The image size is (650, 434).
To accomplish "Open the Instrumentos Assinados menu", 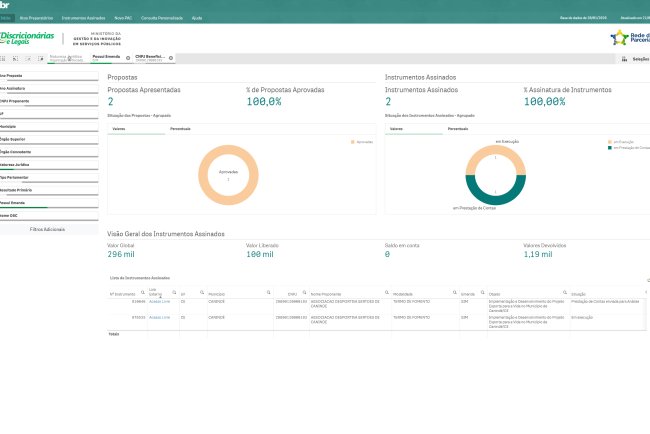I will pos(83,18).
